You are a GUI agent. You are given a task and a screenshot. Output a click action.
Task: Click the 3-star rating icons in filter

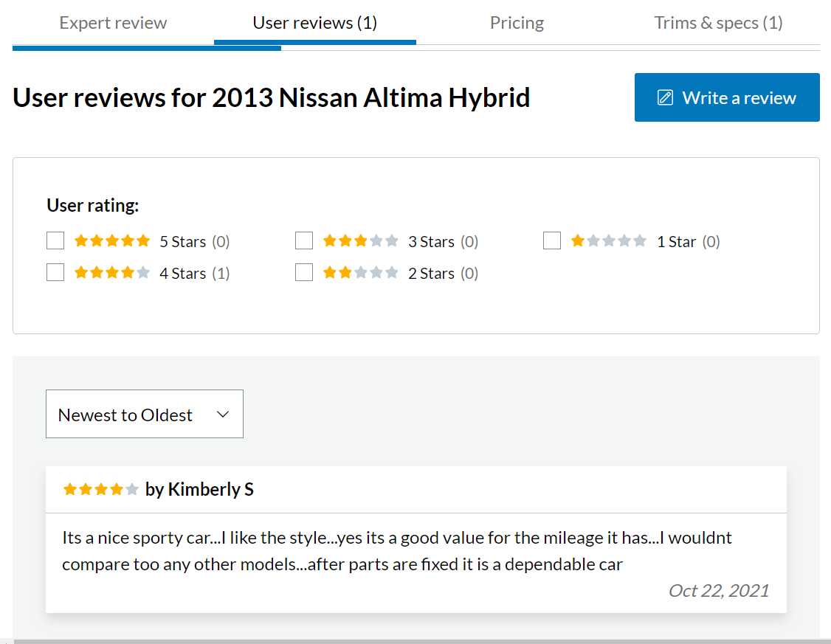pos(360,241)
